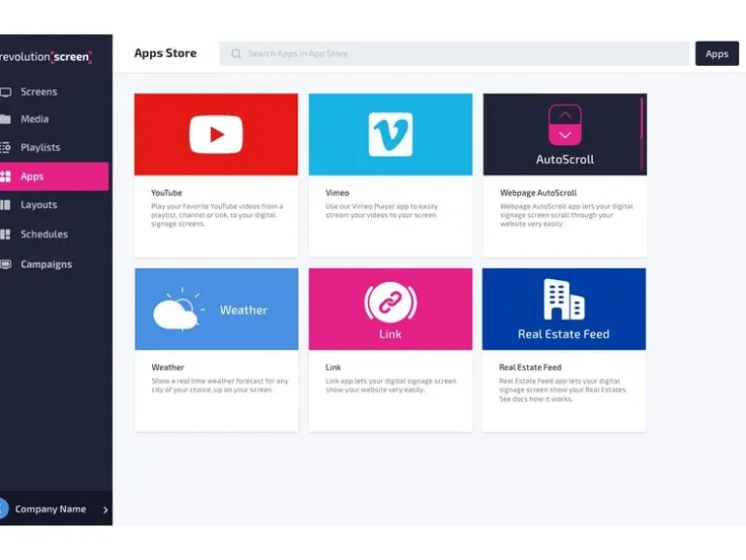The image size is (746, 560).
Task: Open the pink Link app thumbnail
Action: click(x=390, y=309)
